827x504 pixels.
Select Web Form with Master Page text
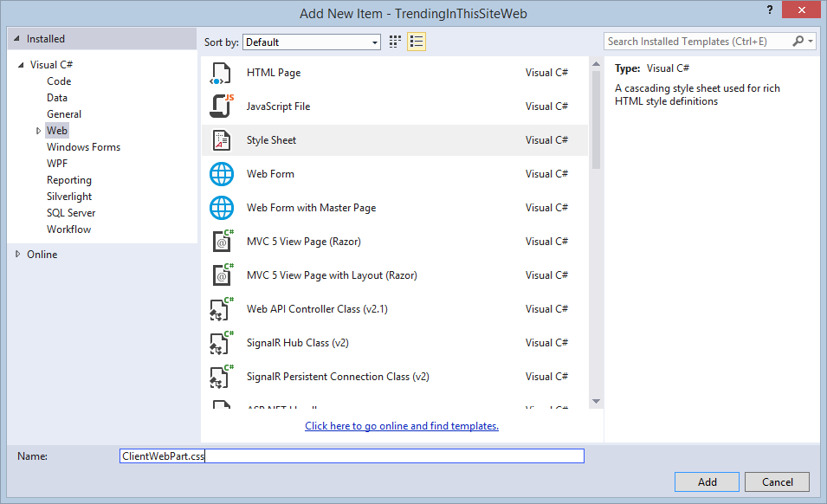[x=311, y=208]
